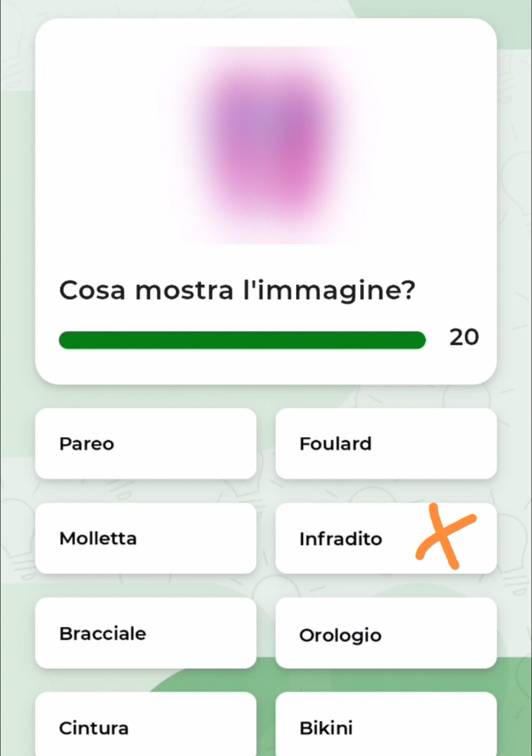Select the Bikini answer

(386, 727)
